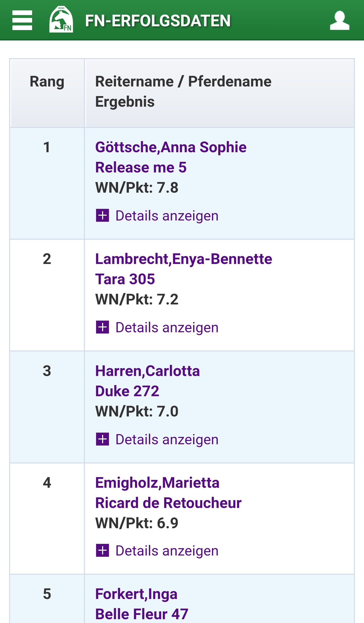Click the FN-ERFOLGSDATEN header title
This screenshot has width=364, height=623.
[x=158, y=21]
